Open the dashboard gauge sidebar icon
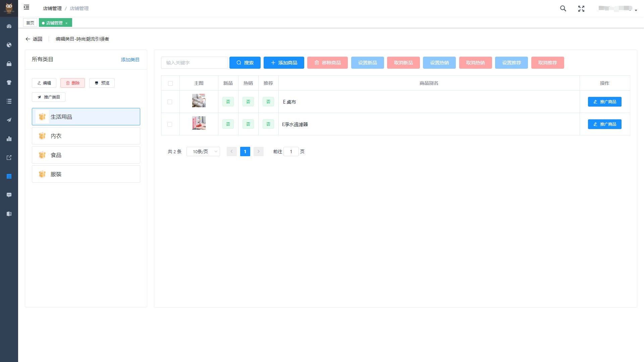The width and height of the screenshot is (644, 362). click(9, 26)
